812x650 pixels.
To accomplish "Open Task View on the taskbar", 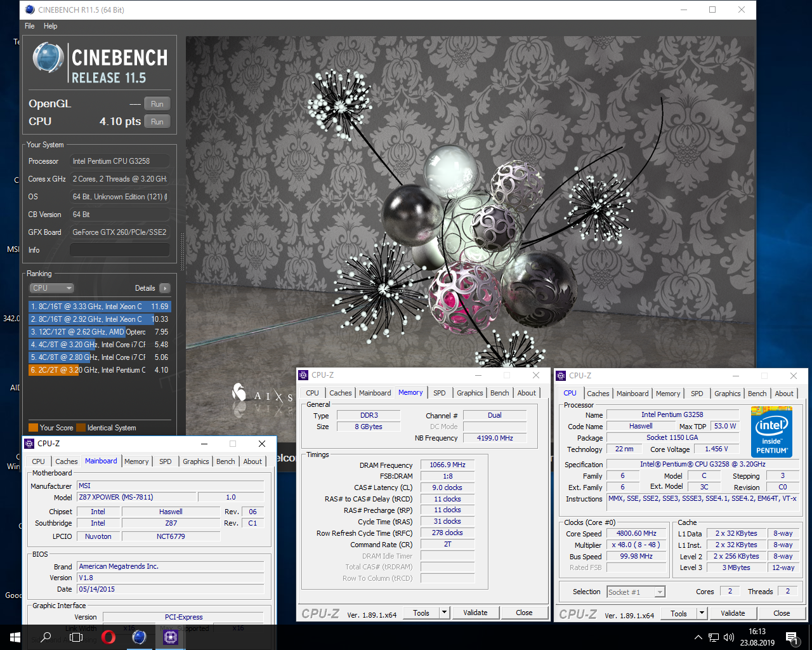I will point(76,637).
